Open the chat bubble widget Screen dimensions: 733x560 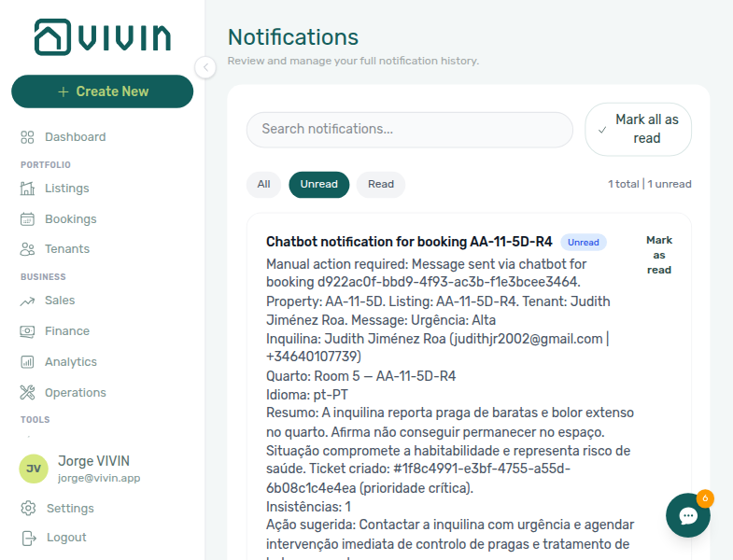[687, 515]
